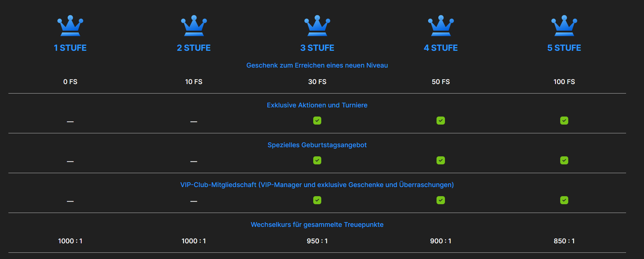The image size is (644, 259).
Task: Open the Geschenk zum Erreichen eines neuen Niveau text
Action: pyautogui.click(x=317, y=65)
